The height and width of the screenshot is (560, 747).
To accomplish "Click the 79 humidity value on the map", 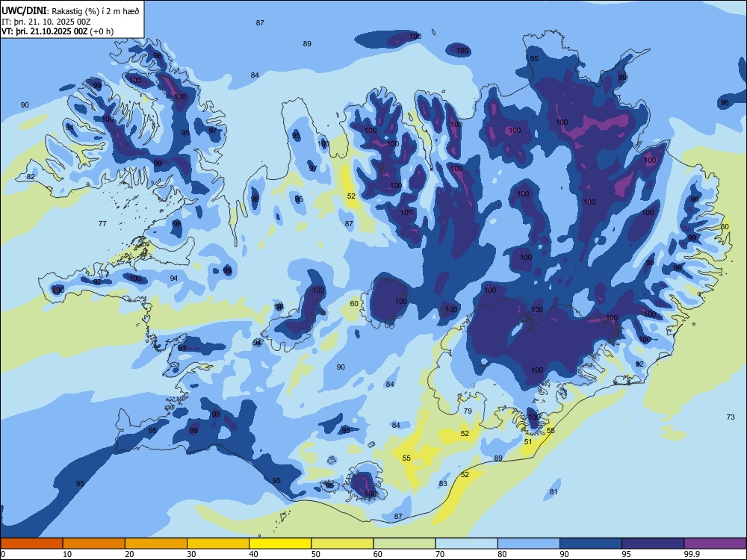I will point(468,411).
